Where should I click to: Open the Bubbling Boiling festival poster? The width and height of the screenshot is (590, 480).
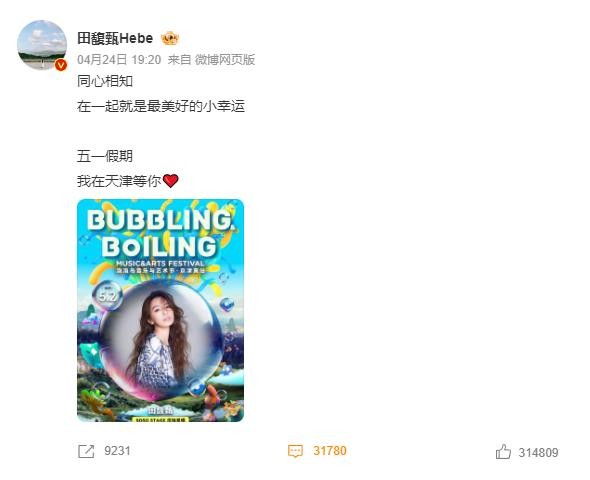(x=160, y=310)
